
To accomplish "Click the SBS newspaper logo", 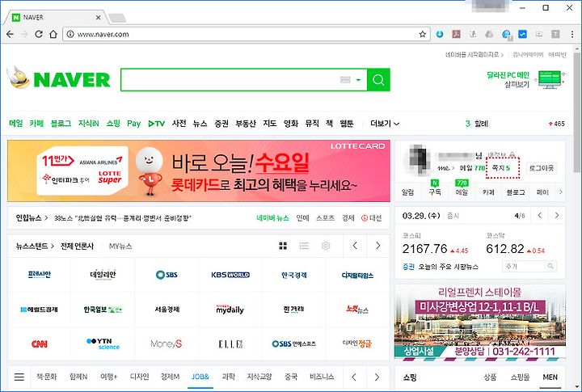I will coord(167,275).
